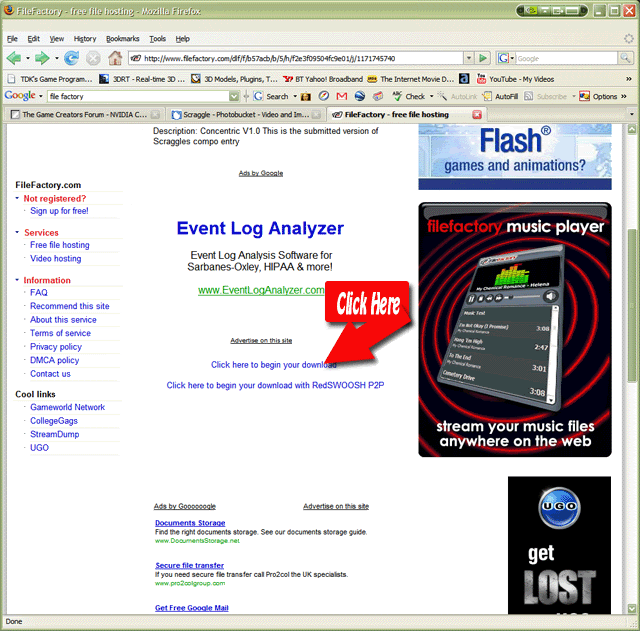Expand the Google toolbar search history dropdown
This screenshot has width=640, height=631.
tap(234, 96)
